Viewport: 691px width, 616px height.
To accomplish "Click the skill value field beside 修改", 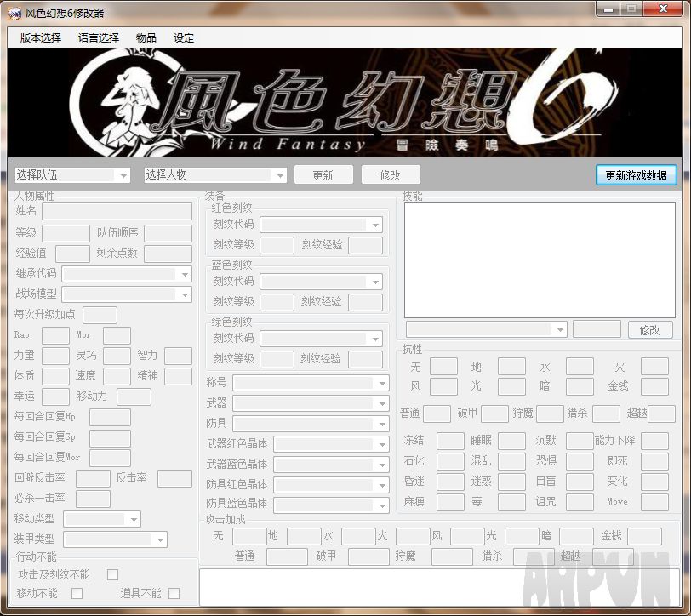I will tap(597, 329).
